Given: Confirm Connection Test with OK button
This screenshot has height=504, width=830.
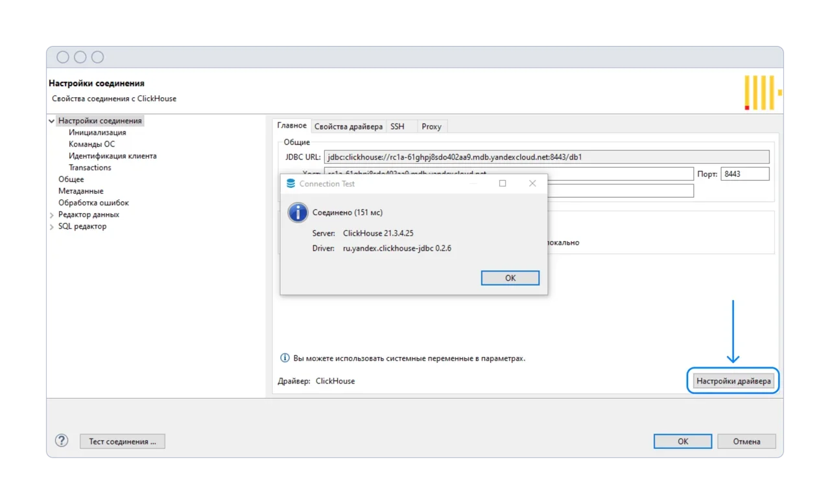Looking at the screenshot, I should 510,278.
